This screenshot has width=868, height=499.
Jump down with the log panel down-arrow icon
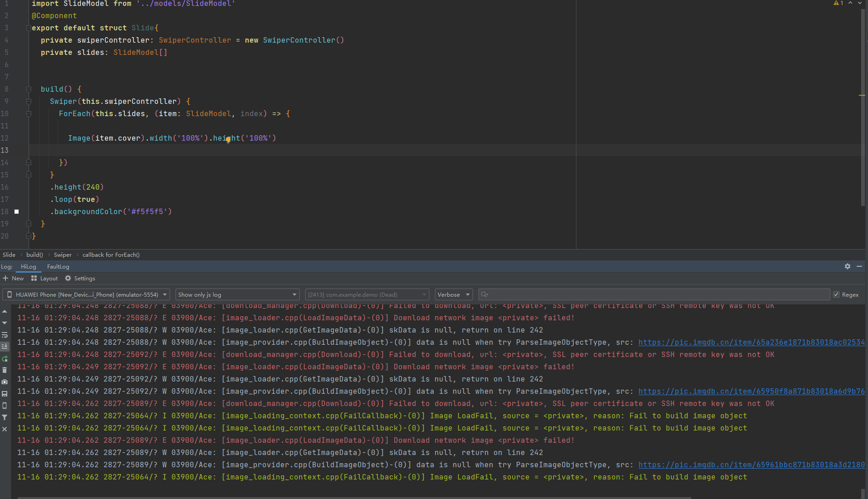(x=5, y=323)
